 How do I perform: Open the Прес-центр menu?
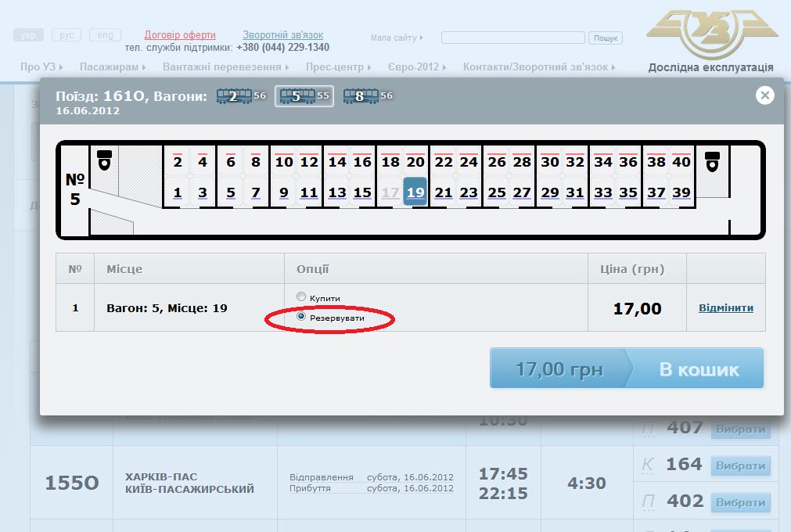coord(338,67)
